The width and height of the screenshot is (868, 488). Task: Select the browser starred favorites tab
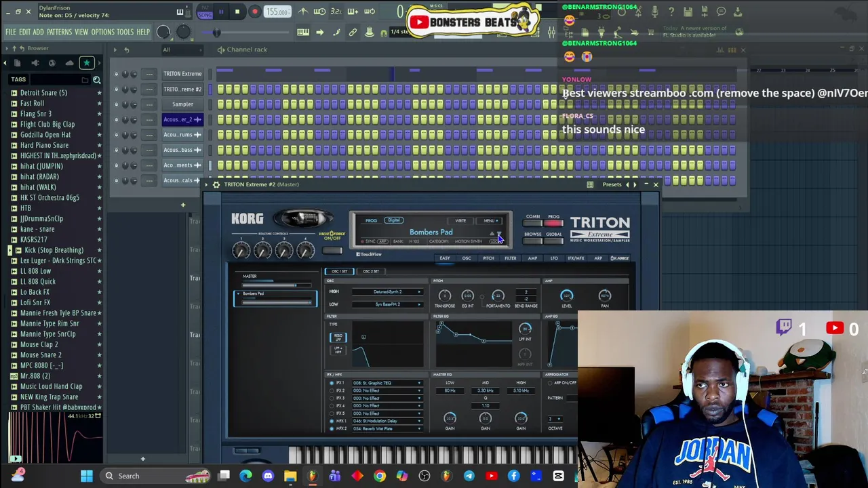point(87,63)
